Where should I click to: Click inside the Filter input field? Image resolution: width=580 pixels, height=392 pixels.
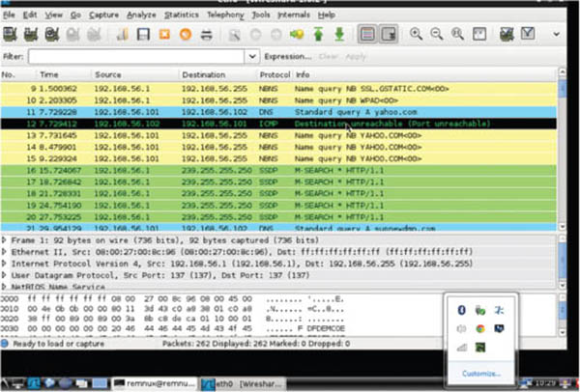pos(136,57)
